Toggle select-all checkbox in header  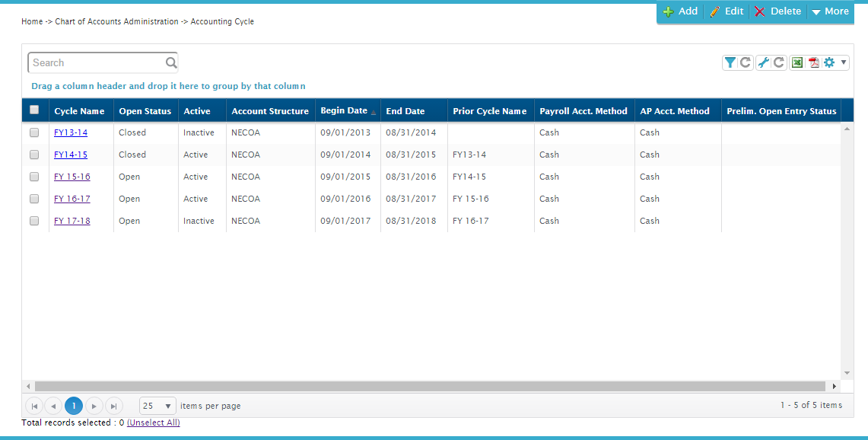click(x=34, y=110)
